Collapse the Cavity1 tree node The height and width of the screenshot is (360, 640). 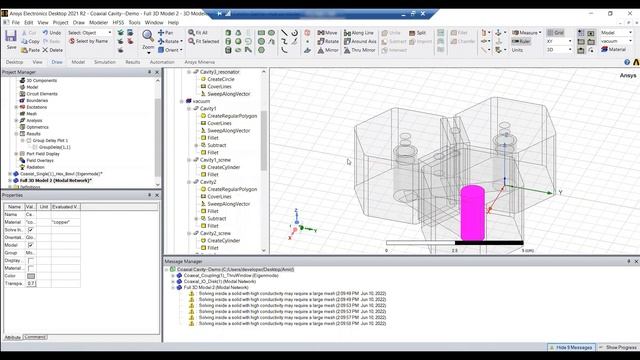(x=189, y=109)
